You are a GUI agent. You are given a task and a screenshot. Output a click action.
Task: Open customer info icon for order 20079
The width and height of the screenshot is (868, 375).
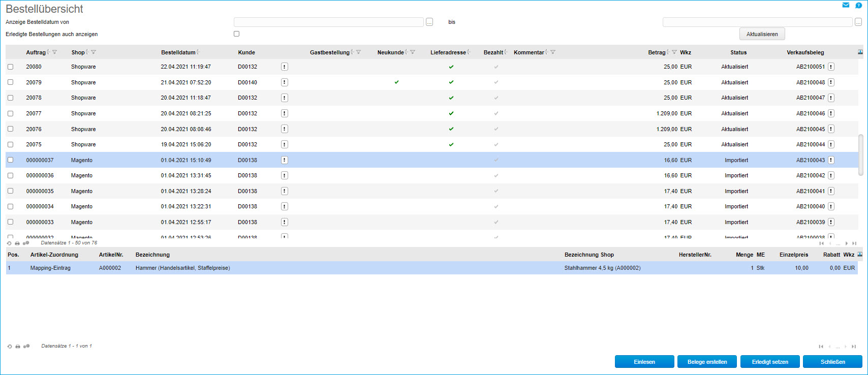click(x=285, y=82)
